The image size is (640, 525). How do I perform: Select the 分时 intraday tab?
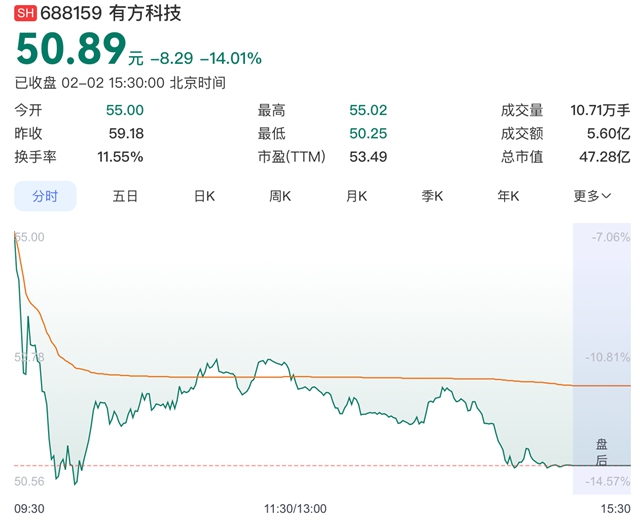(x=45, y=196)
